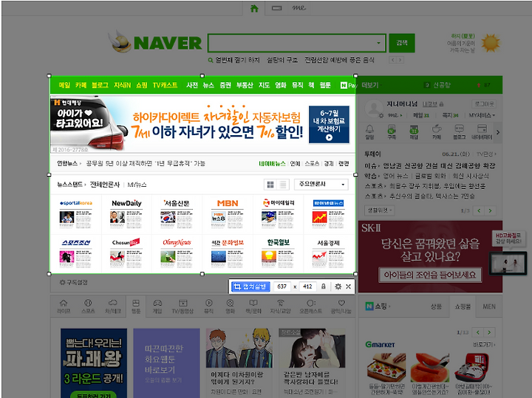Open the MBN newspaper thumbnail
The height and width of the screenshot is (398, 532).
(228, 213)
